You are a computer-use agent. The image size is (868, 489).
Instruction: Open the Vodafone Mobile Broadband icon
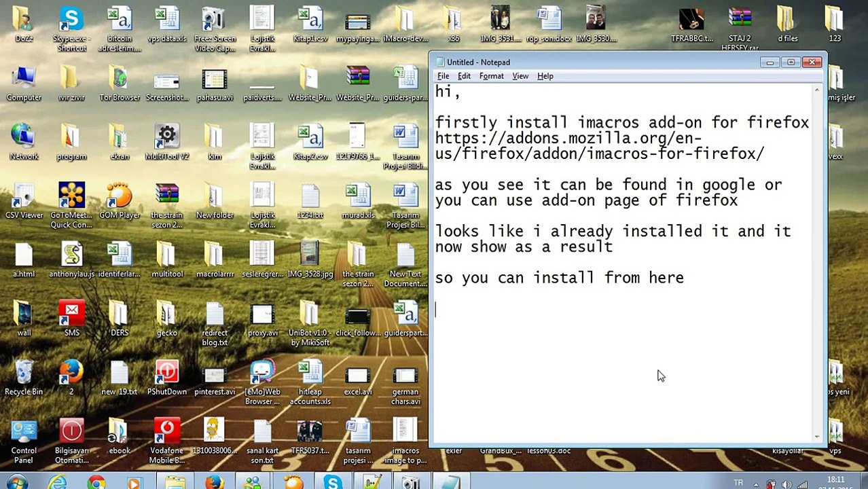(x=167, y=441)
